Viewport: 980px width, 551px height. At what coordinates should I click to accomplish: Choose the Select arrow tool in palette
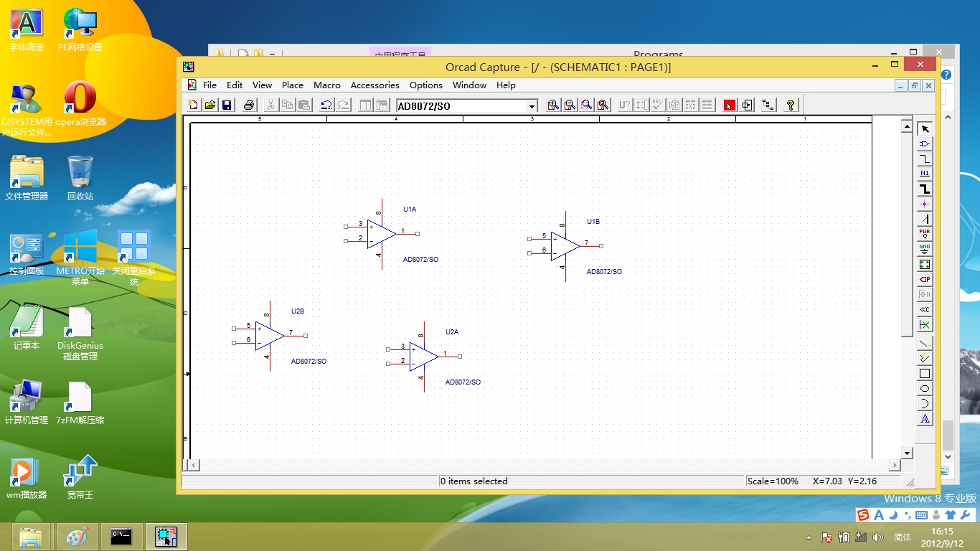[x=925, y=128]
